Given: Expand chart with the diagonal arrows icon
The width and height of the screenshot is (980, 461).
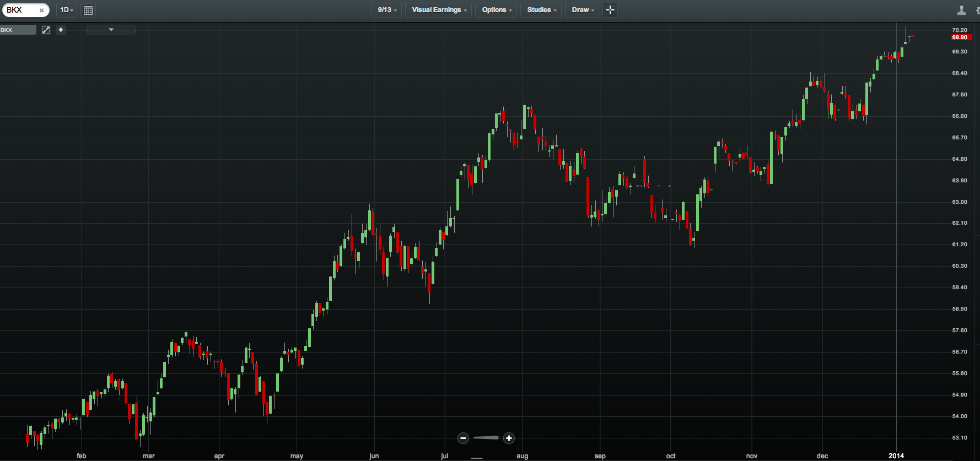Looking at the screenshot, I should click(46, 30).
